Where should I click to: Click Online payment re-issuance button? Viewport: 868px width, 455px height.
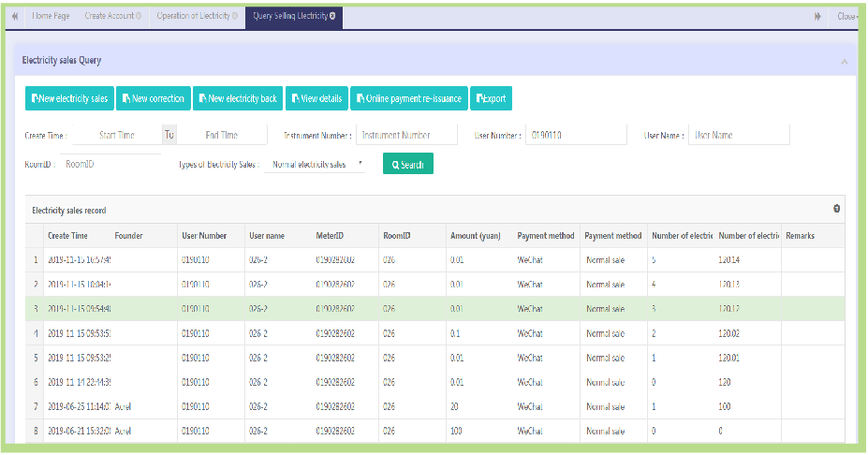[x=407, y=98]
